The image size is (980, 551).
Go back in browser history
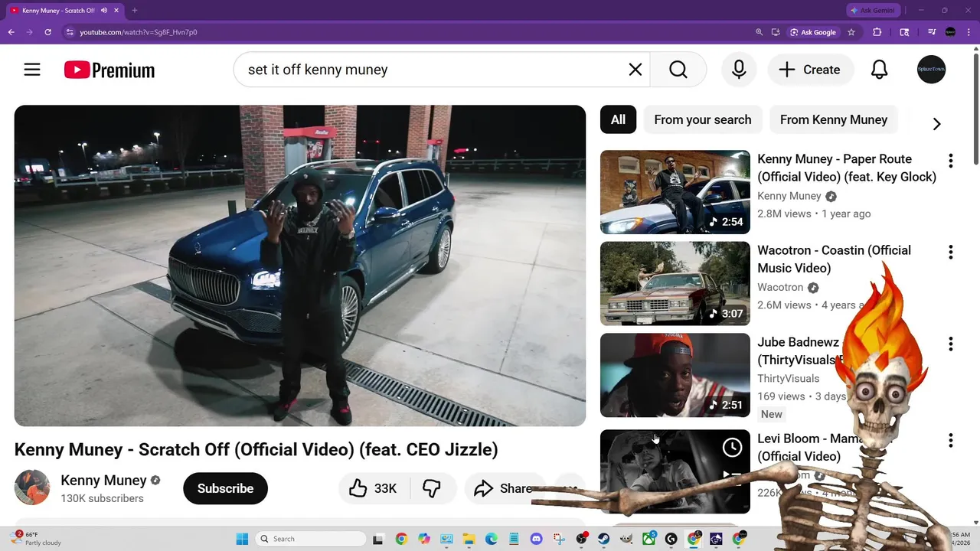(11, 32)
